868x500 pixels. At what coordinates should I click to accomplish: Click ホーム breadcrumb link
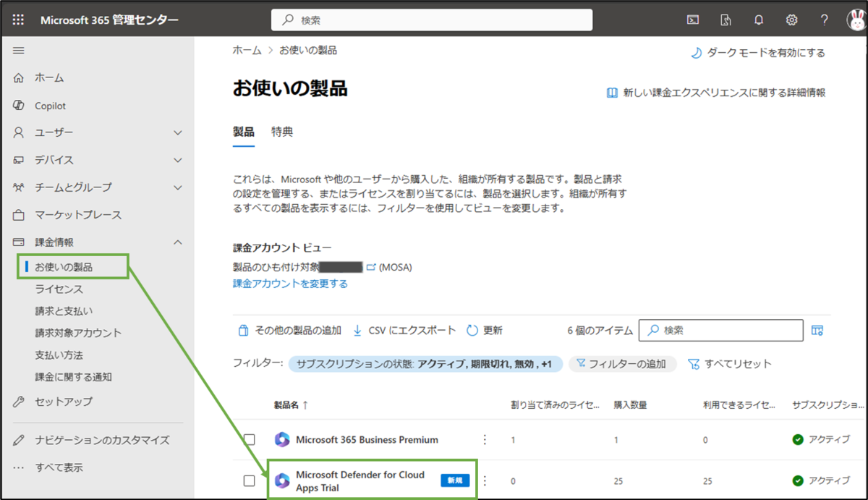(247, 51)
